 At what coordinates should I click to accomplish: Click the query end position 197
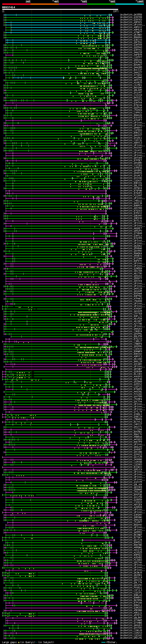click(x=115, y=11)
